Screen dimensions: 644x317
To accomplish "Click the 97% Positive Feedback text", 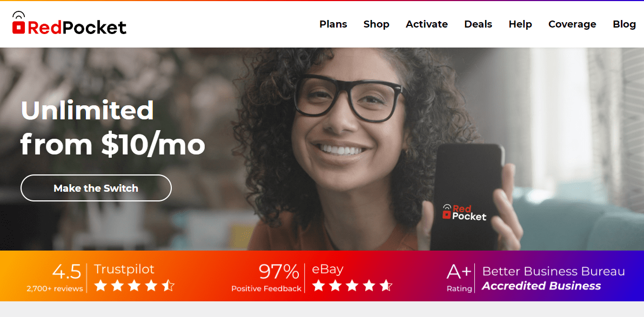I will (x=266, y=278).
